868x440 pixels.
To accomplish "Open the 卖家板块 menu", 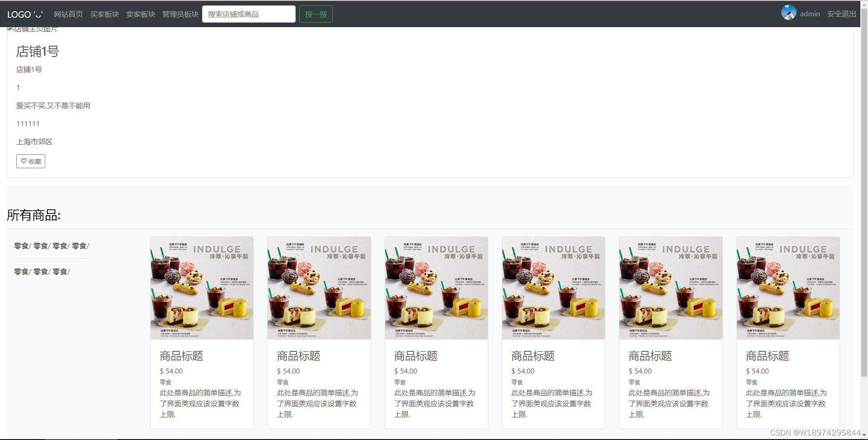I will pos(141,14).
